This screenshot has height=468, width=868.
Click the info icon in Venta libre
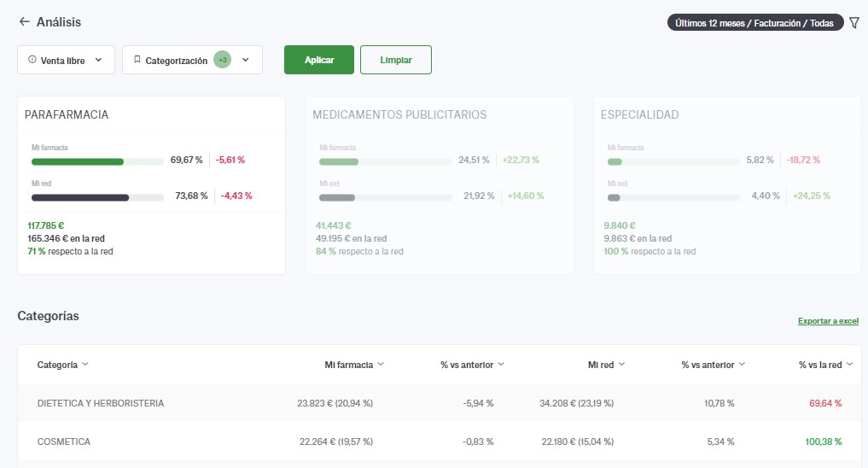[32, 59]
